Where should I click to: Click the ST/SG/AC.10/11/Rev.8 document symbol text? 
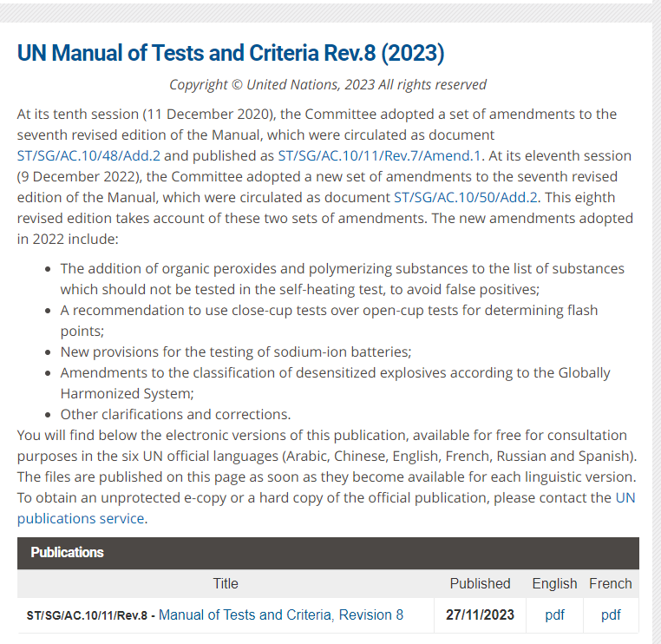click(87, 615)
